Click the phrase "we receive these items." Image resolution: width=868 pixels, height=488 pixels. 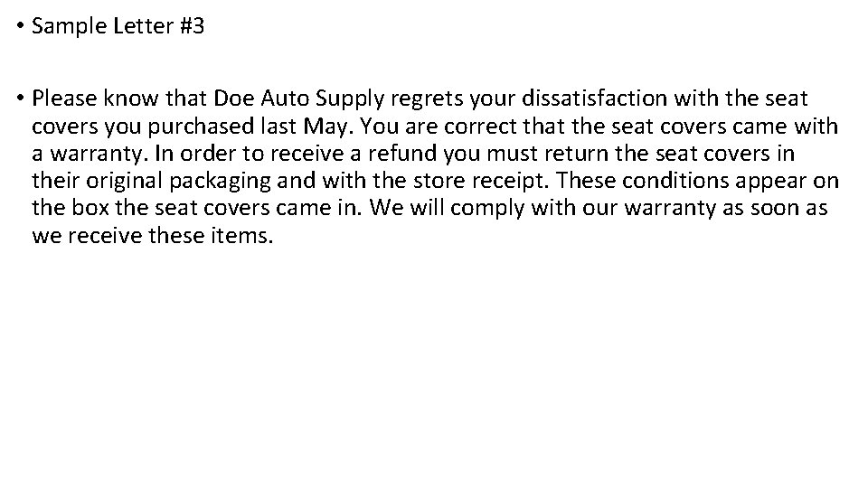click(152, 237)
